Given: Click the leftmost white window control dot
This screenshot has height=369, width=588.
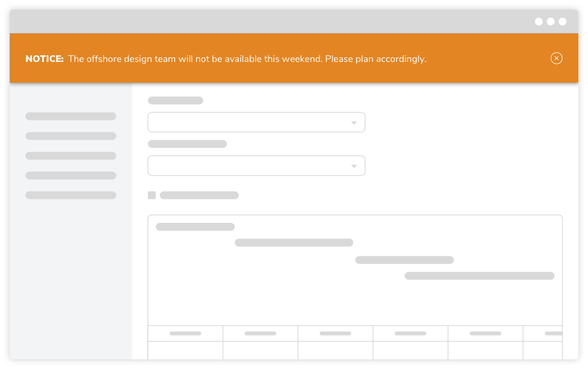Looking at the screenshot, I should click(x=539, y=22).
